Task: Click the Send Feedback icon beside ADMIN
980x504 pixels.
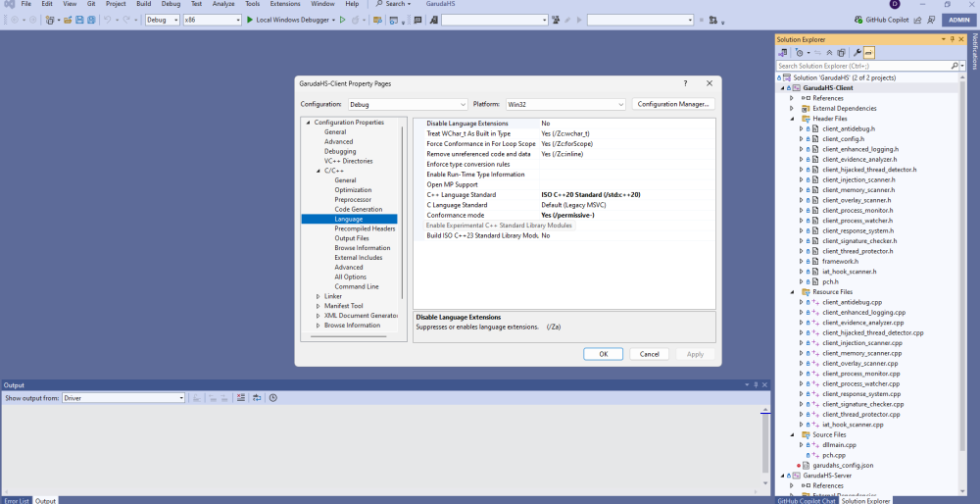Action: point(931,20)
